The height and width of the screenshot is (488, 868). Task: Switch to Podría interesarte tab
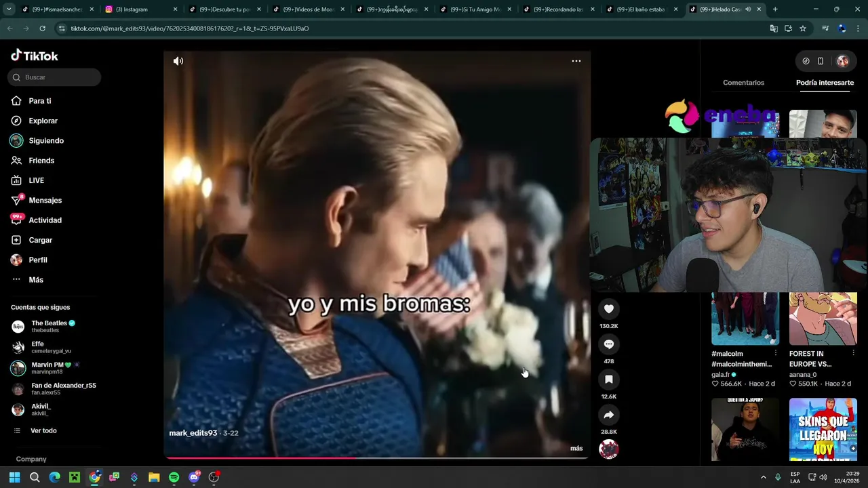tap(825, 83)
